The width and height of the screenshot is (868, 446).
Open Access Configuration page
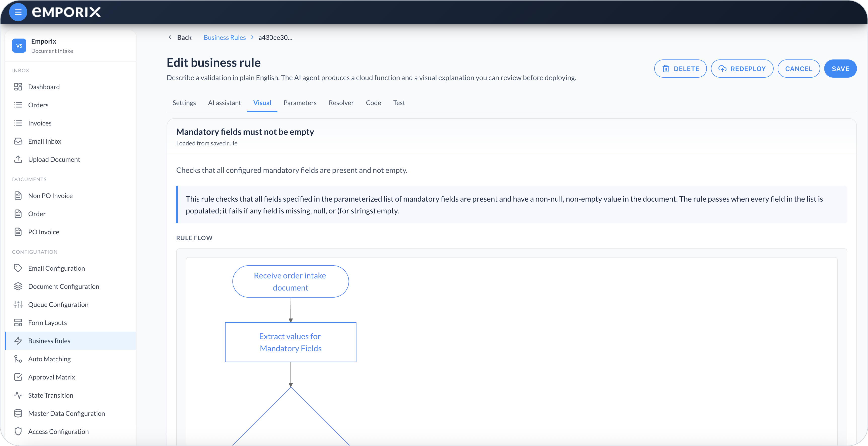tap(71, 431)
